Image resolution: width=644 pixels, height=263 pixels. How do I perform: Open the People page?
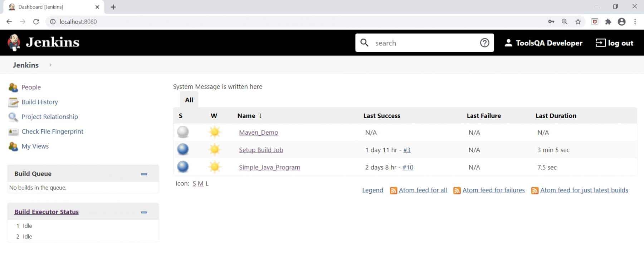(x=31, y=87)
